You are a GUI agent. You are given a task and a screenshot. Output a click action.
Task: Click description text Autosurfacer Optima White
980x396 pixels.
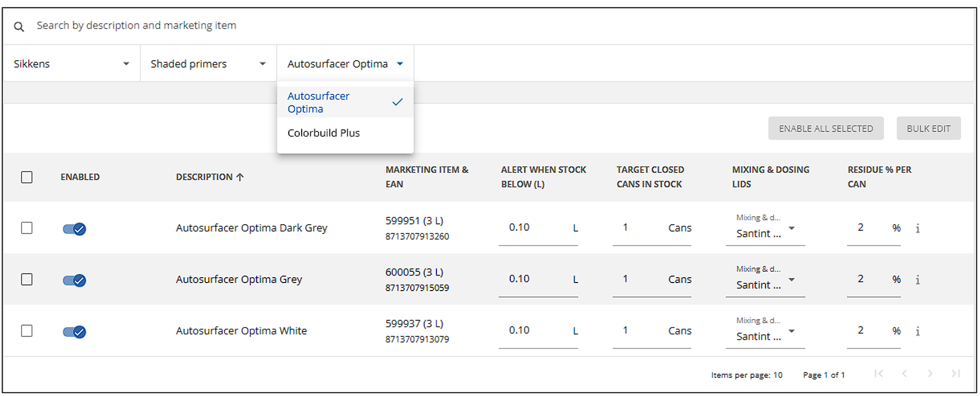click(241, 331)
